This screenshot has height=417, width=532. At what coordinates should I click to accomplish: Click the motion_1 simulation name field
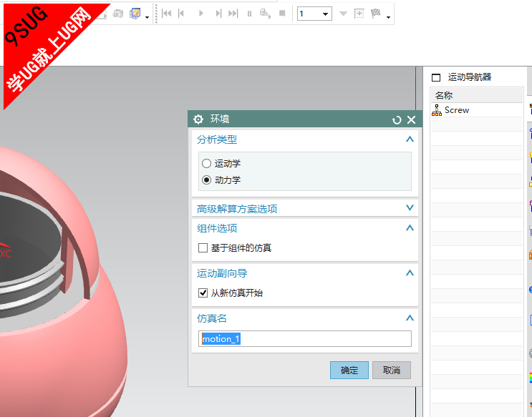[x=305, y=339]
